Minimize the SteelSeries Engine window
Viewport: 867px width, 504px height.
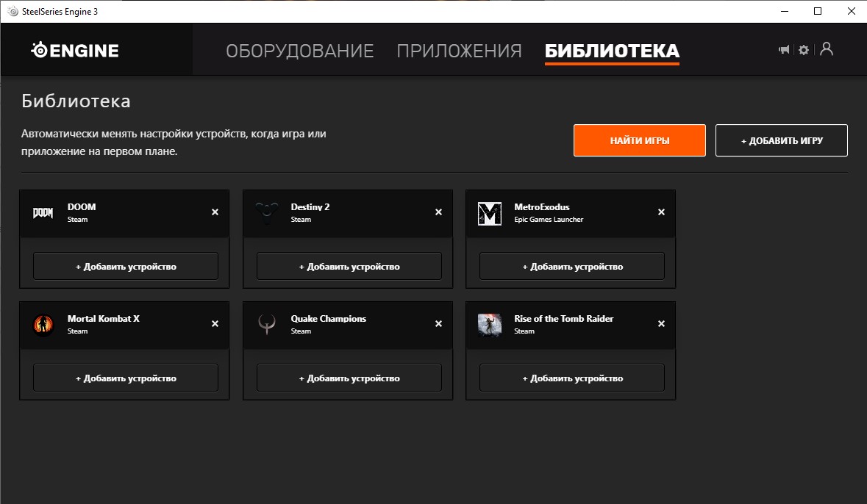[x=785, y=12]
